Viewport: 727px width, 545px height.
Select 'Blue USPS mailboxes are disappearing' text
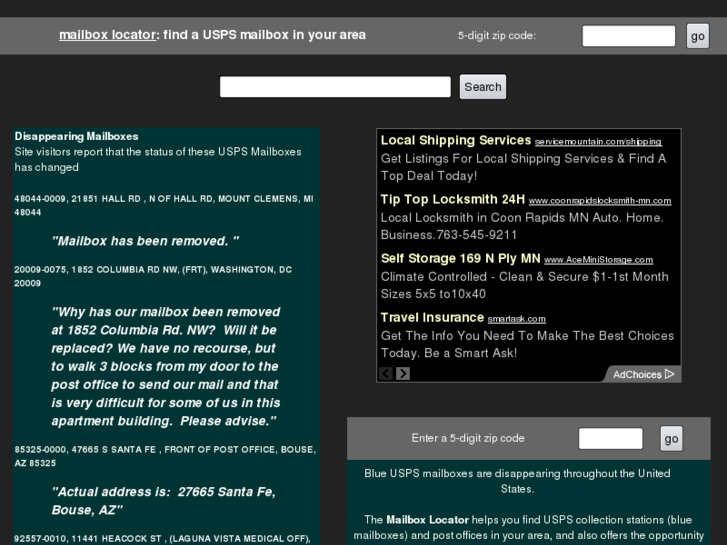[517, 481]
